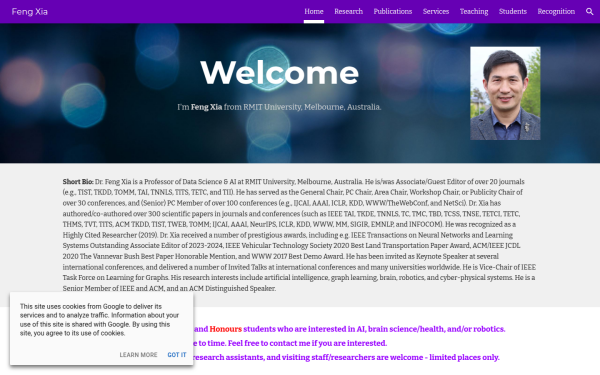
Task: Click LEARN MORE about cookies
Action: pos(138,355)
